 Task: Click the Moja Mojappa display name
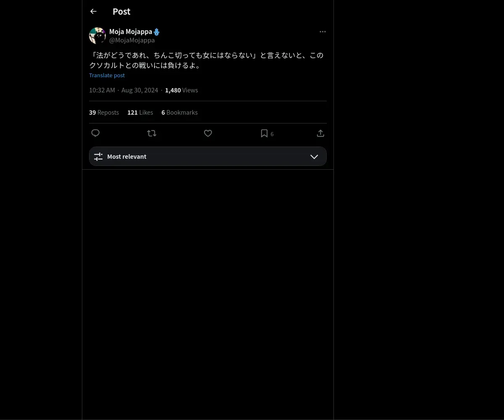pyautogui.click(x=131, y=31)
